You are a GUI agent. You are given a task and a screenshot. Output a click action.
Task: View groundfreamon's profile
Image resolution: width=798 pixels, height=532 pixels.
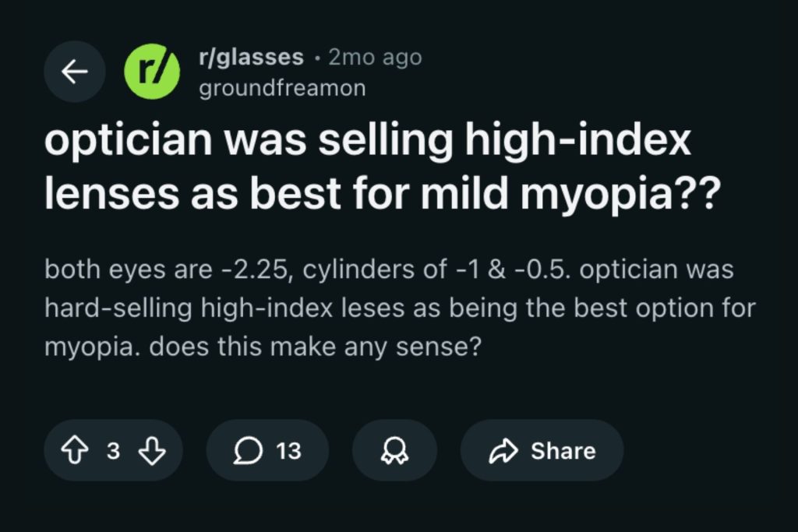tap(281, 87)
